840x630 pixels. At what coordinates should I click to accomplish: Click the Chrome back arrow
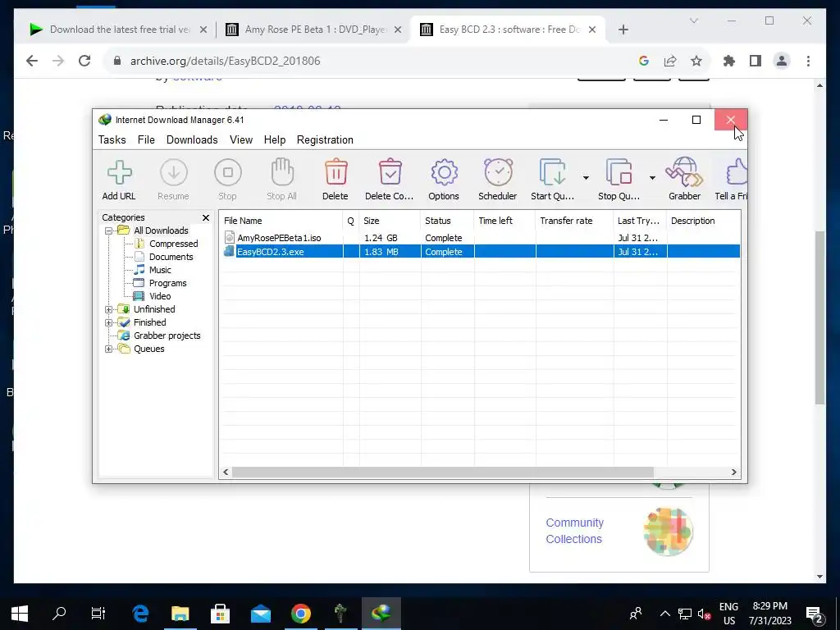(32, 61)
